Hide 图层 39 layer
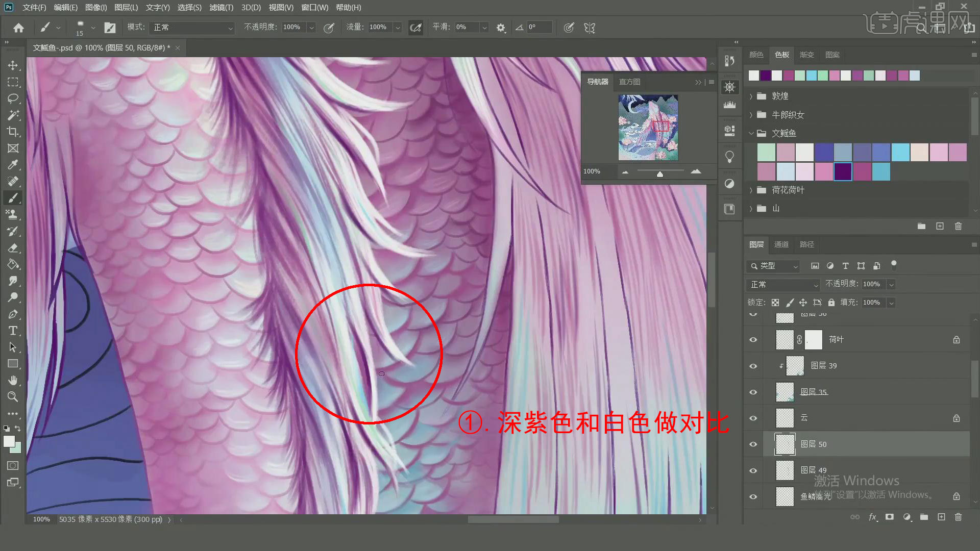Viewport: 980px width, 551px height. coord(753,366)
